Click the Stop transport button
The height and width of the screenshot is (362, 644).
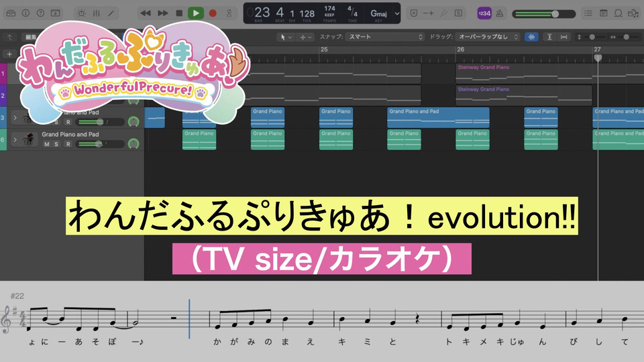point(179,13)
